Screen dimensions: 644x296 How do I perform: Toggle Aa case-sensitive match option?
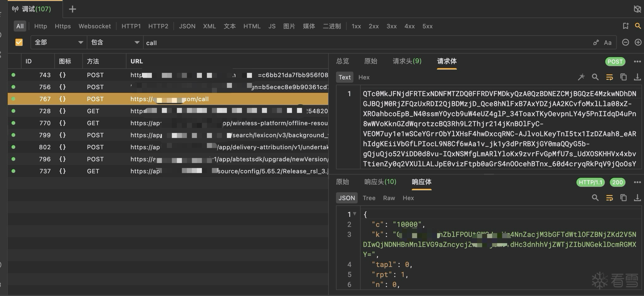coord(607,43)
